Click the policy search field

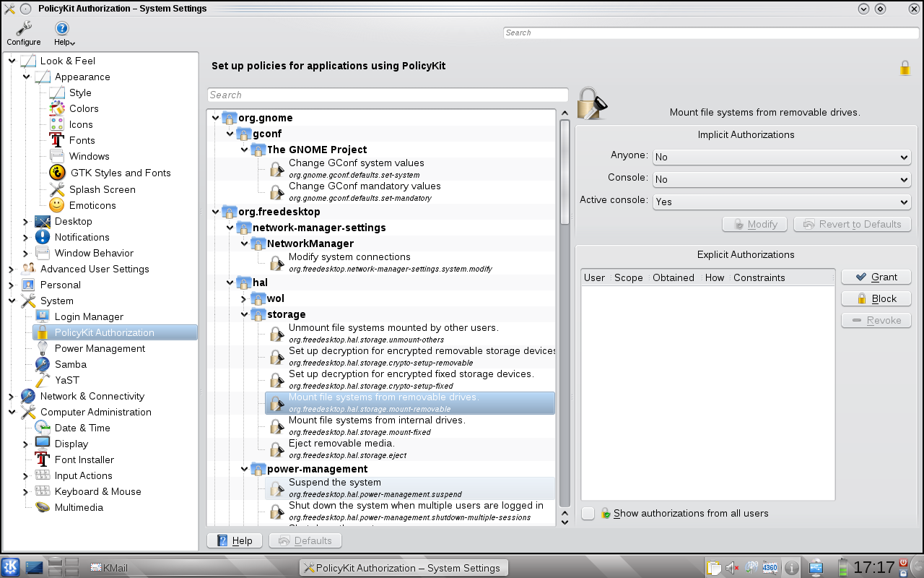(x=388, y=95)
